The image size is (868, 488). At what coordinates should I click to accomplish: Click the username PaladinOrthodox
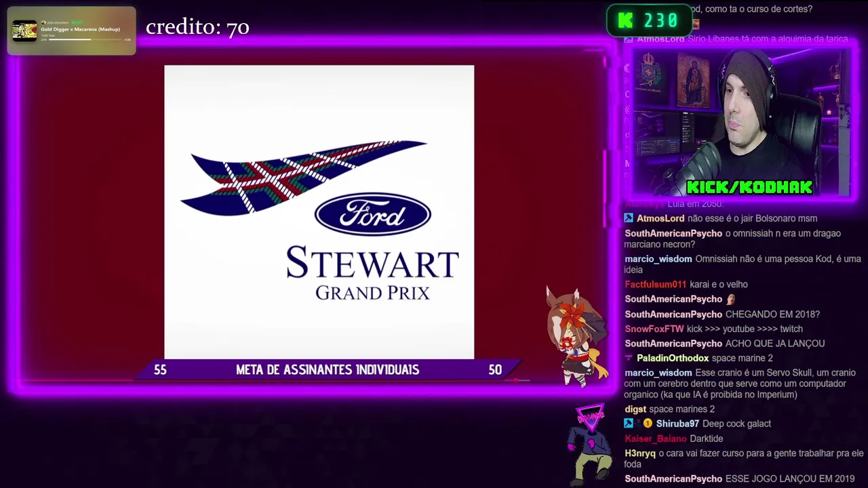point(673,358)
